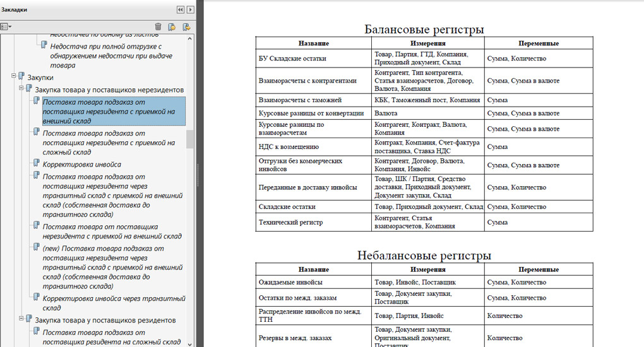
Task: Delete the selected bookmark with trash icon
Action: point(158,26)
